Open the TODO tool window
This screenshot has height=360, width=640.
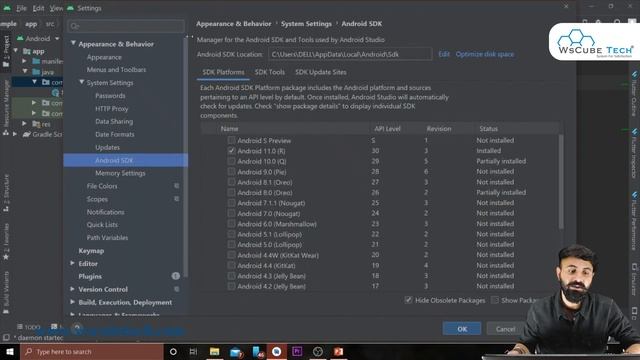click(29, 327)
